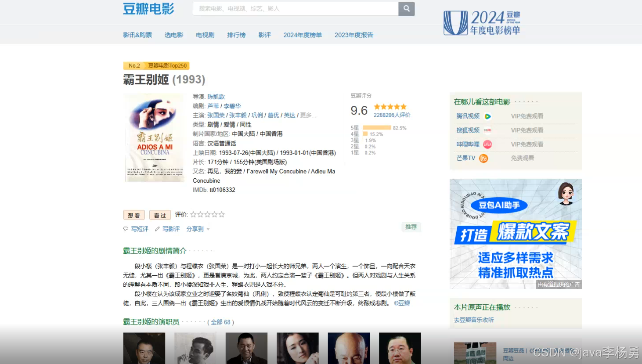Viewport: 642px width, 364px height.
Task: Open director 陈凯歌's page
Action: pos(216,97)
